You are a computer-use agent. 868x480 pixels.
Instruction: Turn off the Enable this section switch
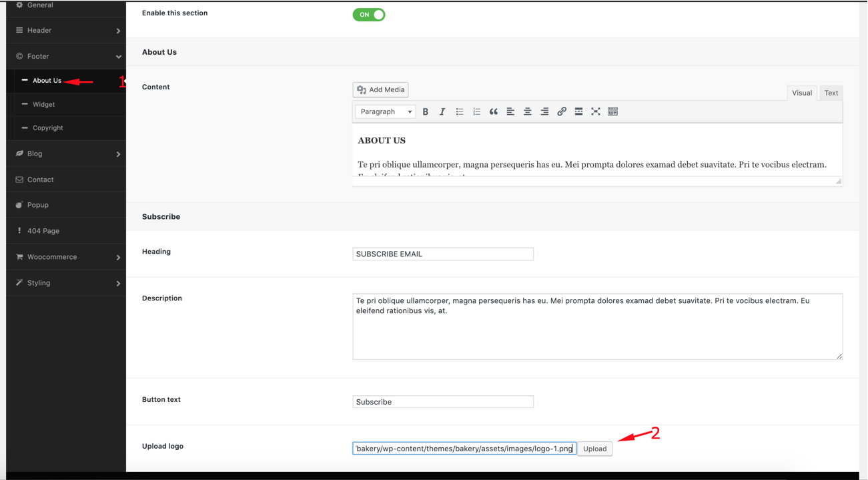click(369, 15)
